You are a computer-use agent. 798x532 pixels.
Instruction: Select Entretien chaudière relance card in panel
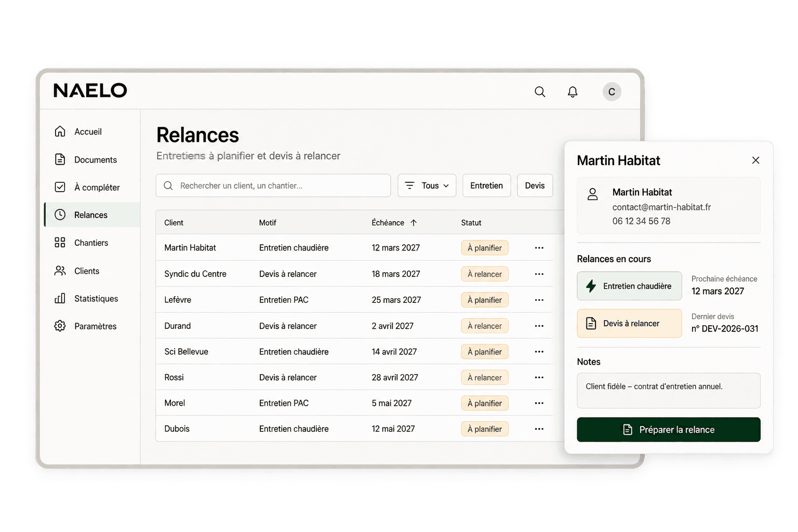point(629,286)
